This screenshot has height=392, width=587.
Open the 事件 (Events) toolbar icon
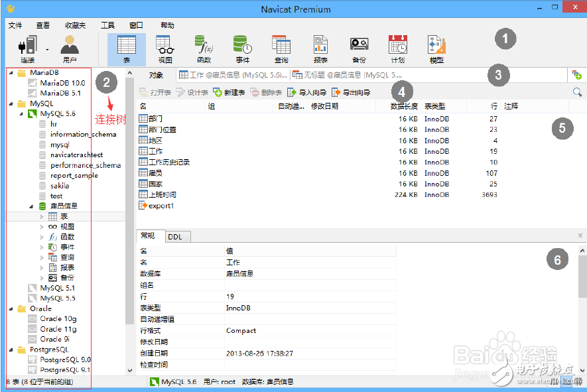pos(241,46)
